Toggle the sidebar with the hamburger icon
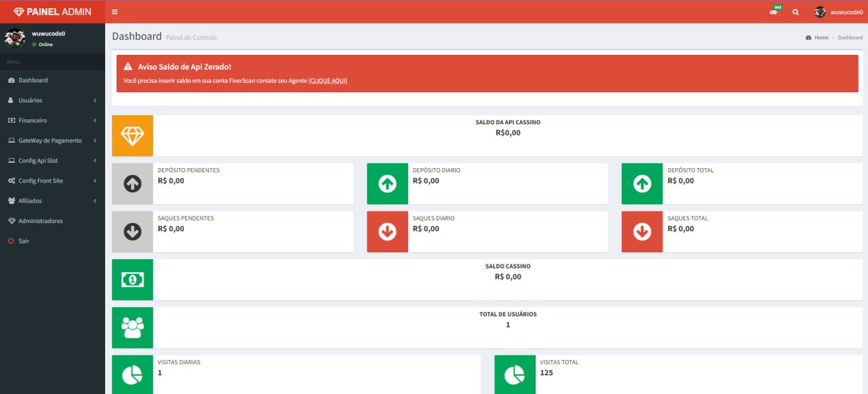Viewport: 868px width, 394px height. tap(115, 12)
